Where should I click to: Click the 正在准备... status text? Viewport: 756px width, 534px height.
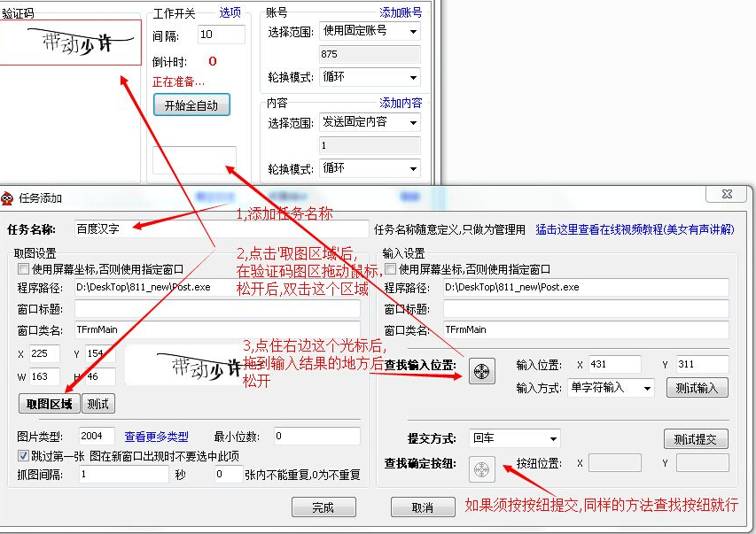point(178,82)
